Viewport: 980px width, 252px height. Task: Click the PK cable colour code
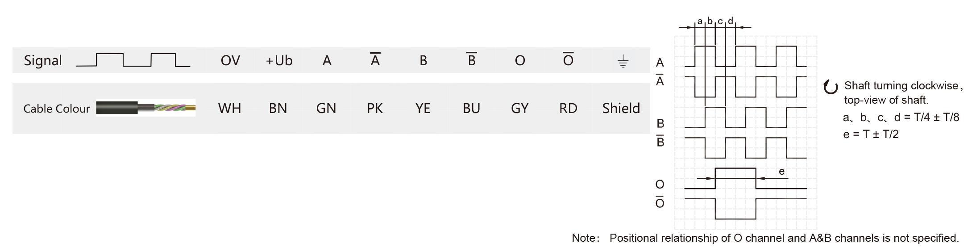pos(375,108)
